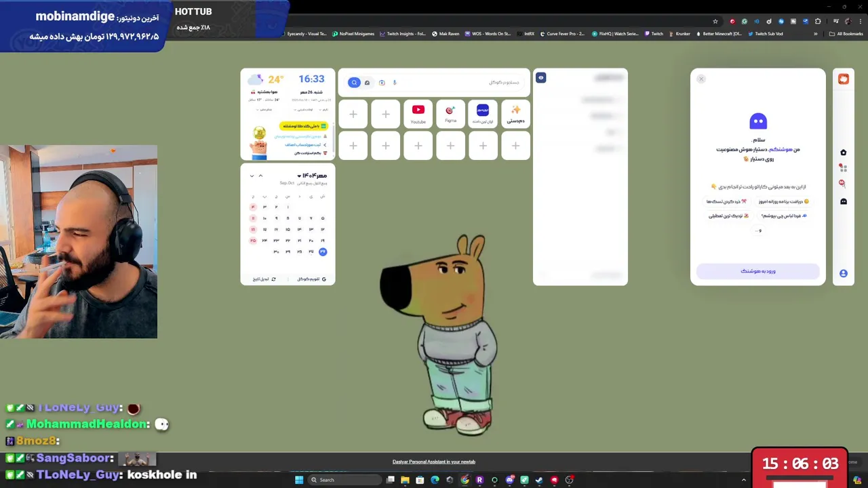Open the home icon in the right sidebar

[844, 152]
